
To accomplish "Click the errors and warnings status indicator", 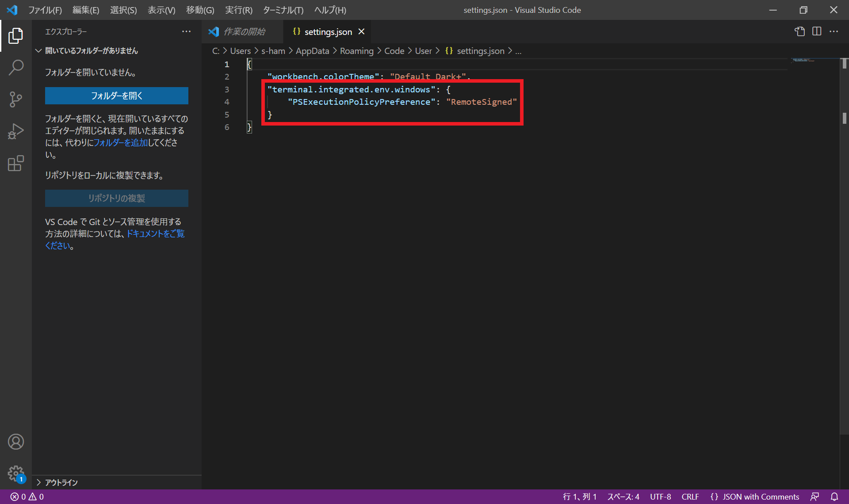I will (27, 496).
